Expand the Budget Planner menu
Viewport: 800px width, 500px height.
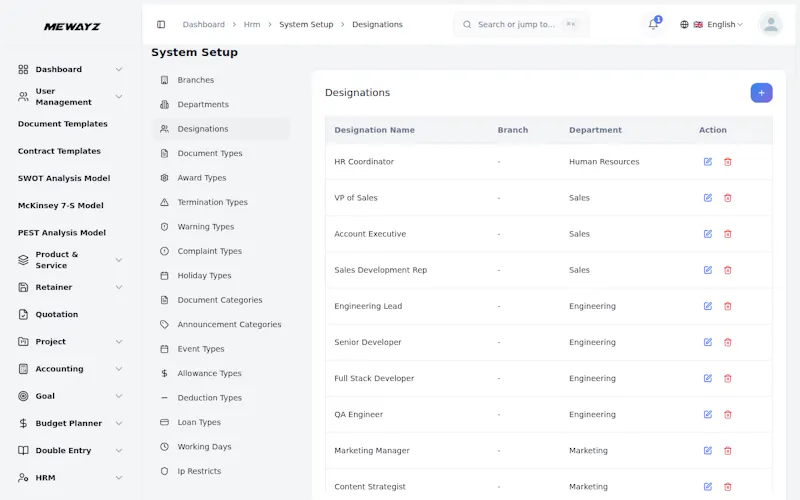click(x=70, y=423)
